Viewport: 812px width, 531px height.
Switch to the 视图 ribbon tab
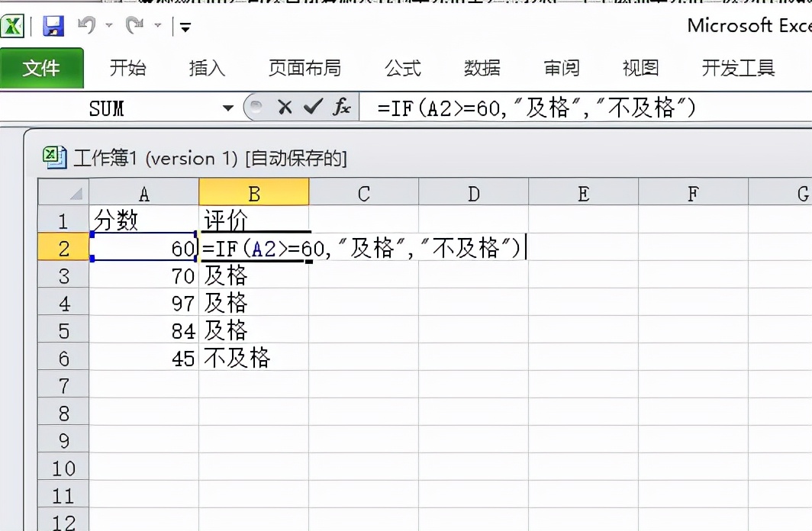(x=640, y=68)
